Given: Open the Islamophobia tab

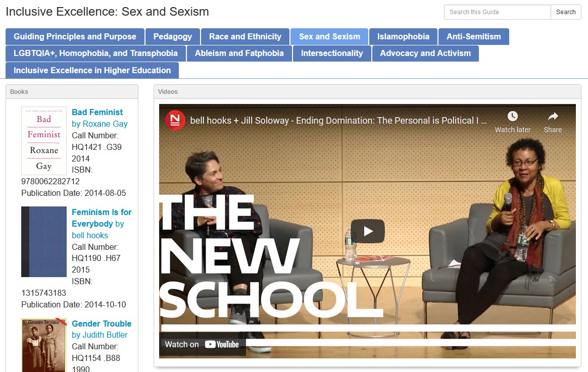Looking at the screenshot, I should 403,36.
